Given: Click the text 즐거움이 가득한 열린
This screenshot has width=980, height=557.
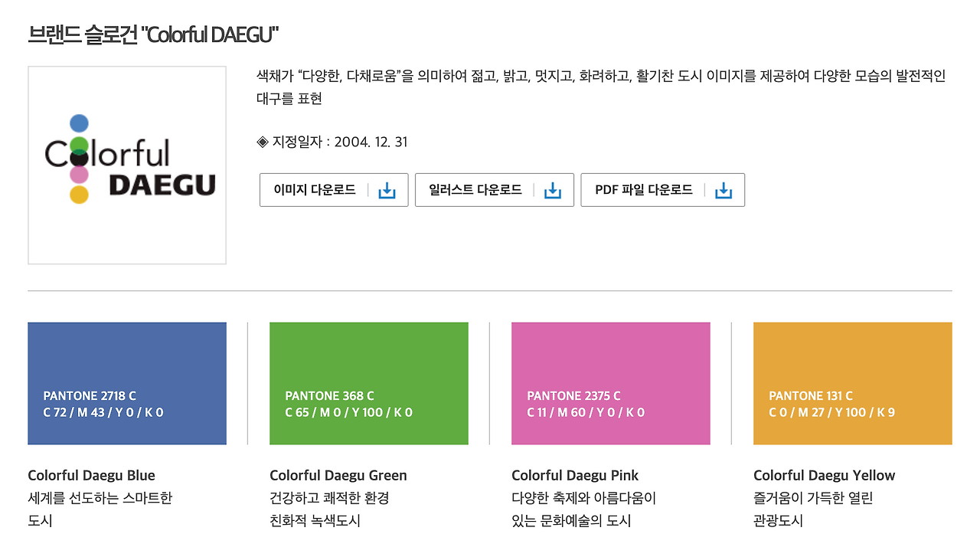Looking at the screenshot, I should click(813, 498).
